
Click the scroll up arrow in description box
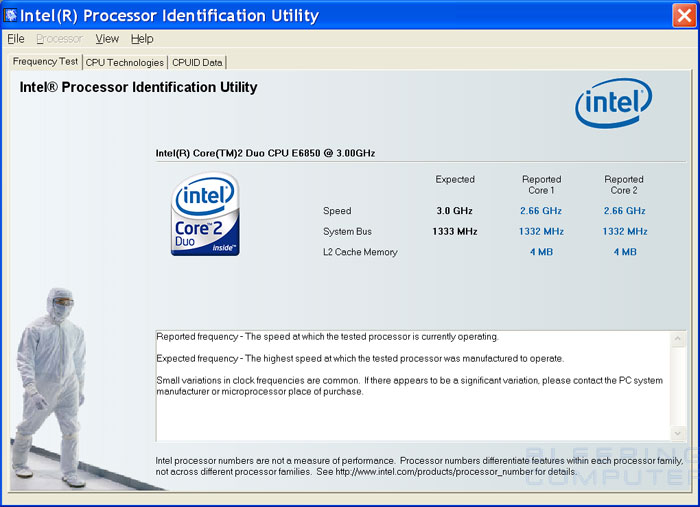coord(678,338)
